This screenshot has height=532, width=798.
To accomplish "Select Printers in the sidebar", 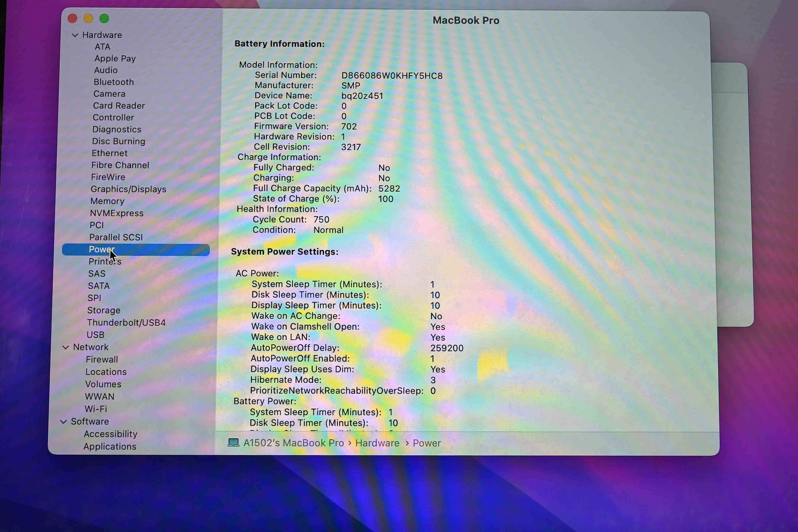I will 105,262.
